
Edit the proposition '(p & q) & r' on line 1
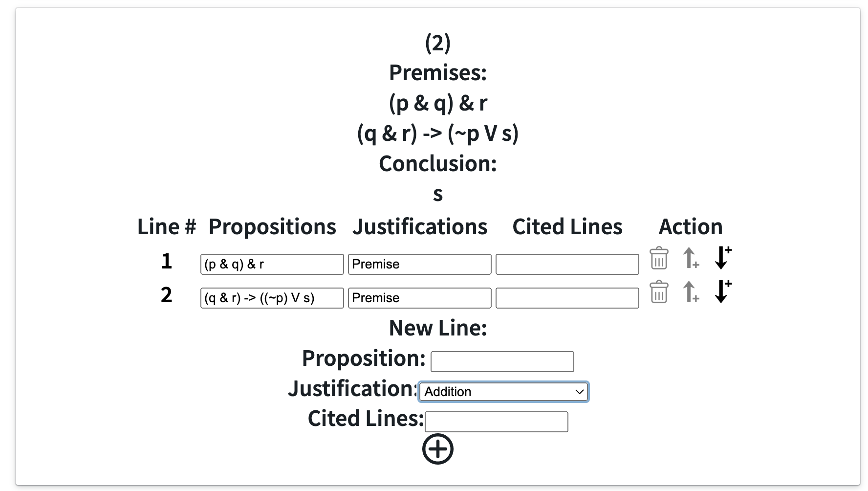point(272,264)
